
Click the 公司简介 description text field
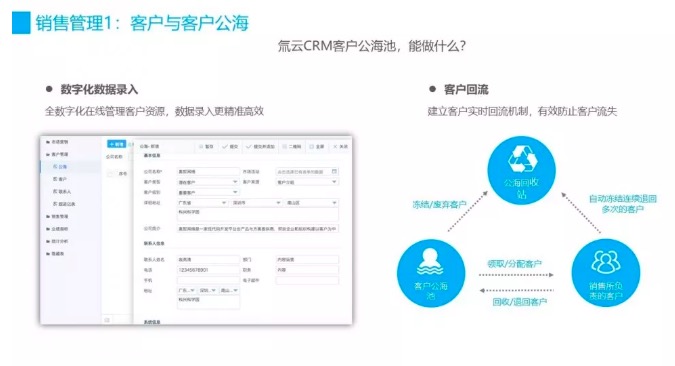pyautogui.click(x=258, y=229)
